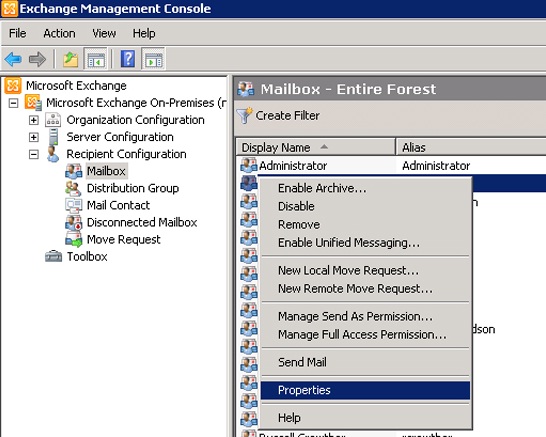Select Organization Configuration tree item
The height and width of the screenshot is (437, 546).
click(135, 120)
